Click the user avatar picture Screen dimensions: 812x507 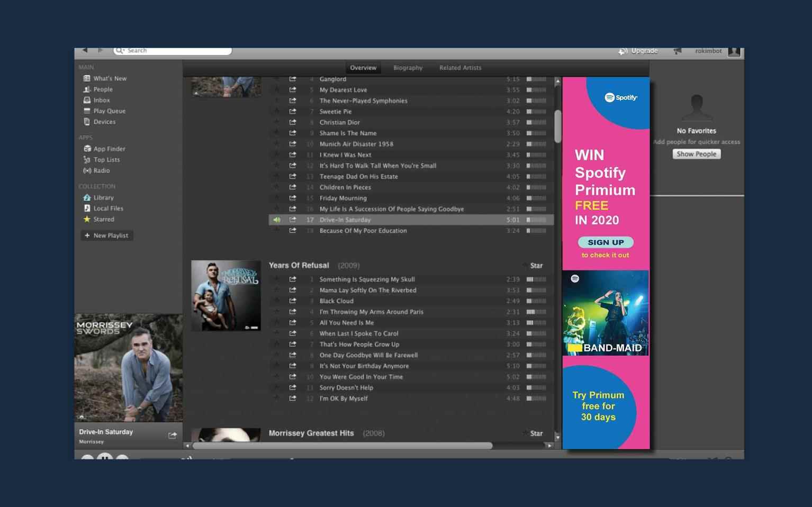coord(734,51)
